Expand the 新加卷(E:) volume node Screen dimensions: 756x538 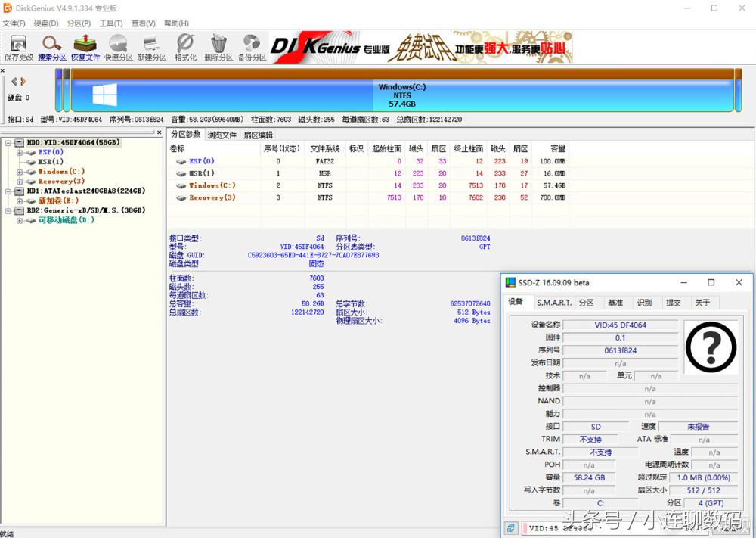[x=20, y=201]
